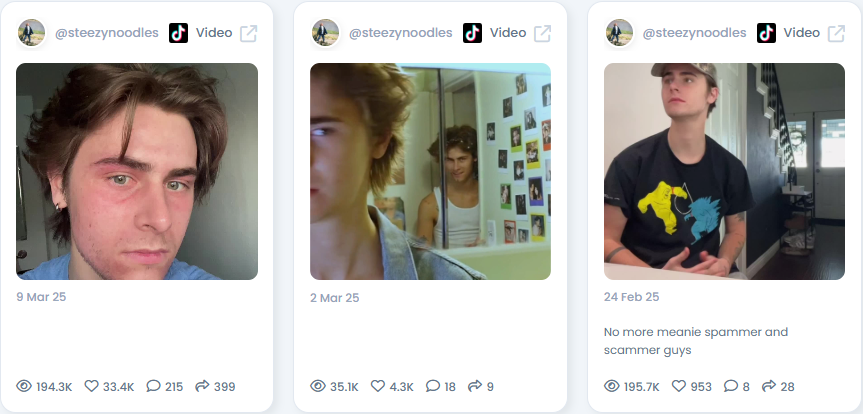Click share arrow icon showing 28

(769, 386)
